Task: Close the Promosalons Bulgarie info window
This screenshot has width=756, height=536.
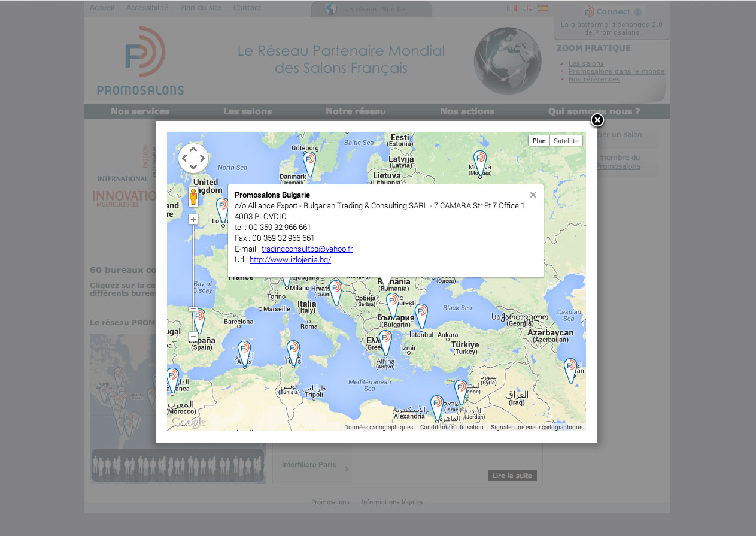Action: pyautogui.click(x=533, y=195)
